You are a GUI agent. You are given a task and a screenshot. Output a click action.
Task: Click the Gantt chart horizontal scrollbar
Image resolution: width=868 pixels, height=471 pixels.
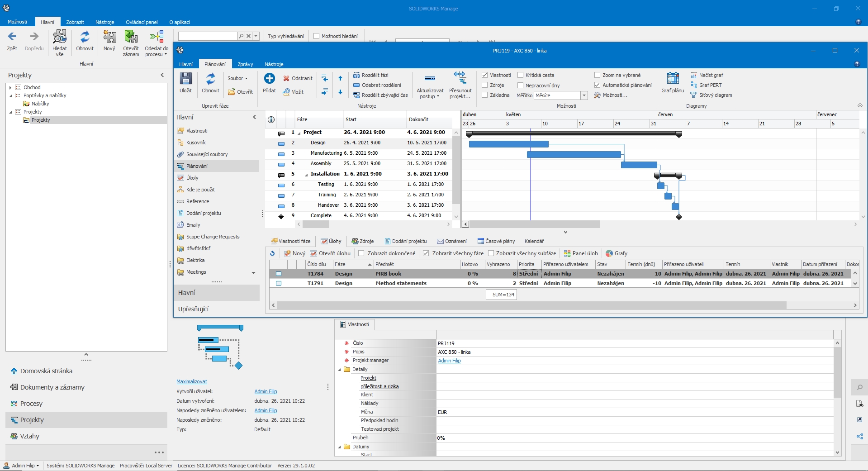click(535, 224)
